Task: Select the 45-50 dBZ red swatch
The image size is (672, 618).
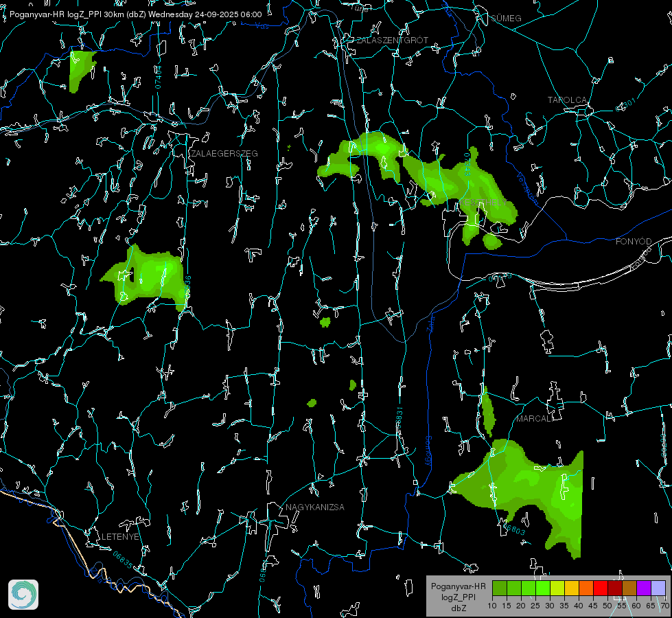Action: tap(601, 588)
